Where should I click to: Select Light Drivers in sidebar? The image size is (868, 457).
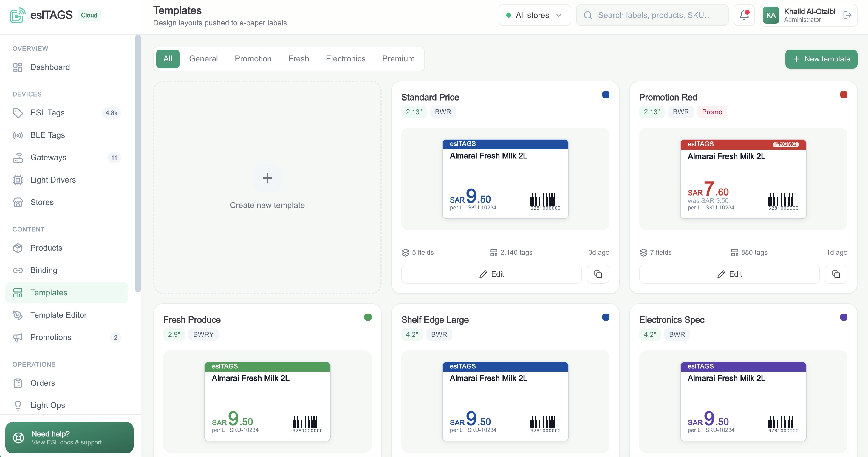coord(67,180)
